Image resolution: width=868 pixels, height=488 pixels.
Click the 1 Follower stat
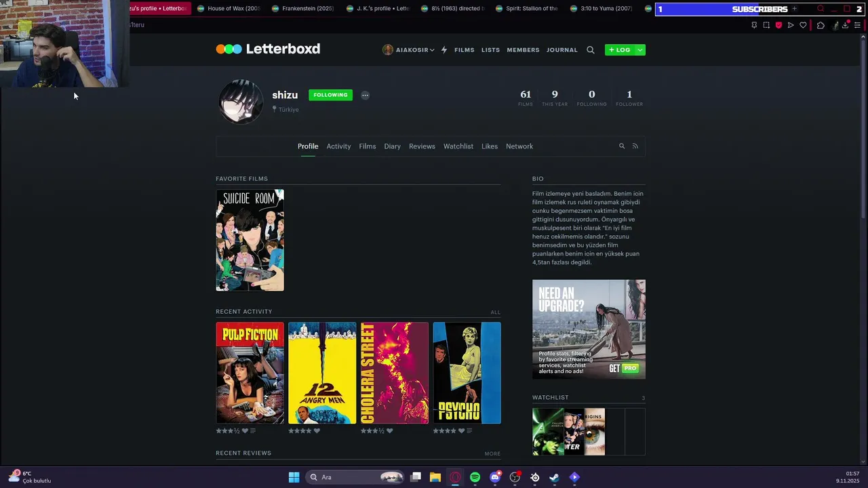(629, 98)
